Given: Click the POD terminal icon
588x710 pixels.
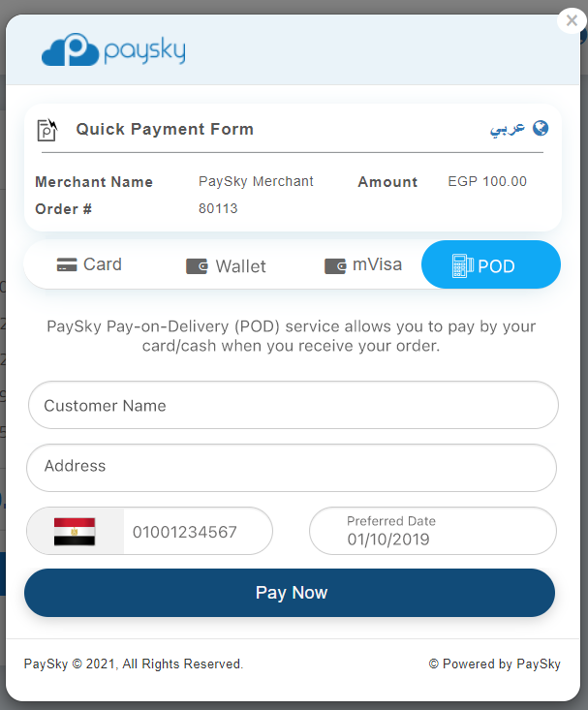Looking at the screenshot, I should [x=462, y=265].
